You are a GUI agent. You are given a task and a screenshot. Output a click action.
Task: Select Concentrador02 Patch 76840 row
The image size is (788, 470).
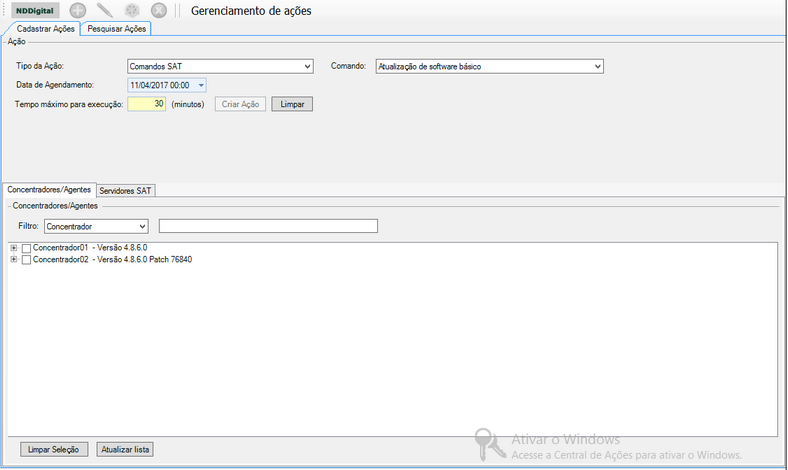[112, 259]
